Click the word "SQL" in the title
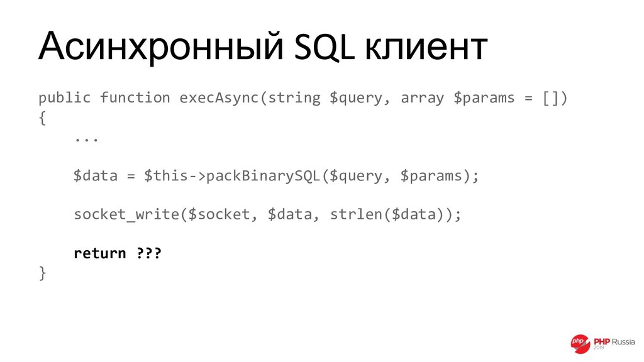The height and width of the screenshot is (362, 644). pyautogui.click(x=325, y=47)
